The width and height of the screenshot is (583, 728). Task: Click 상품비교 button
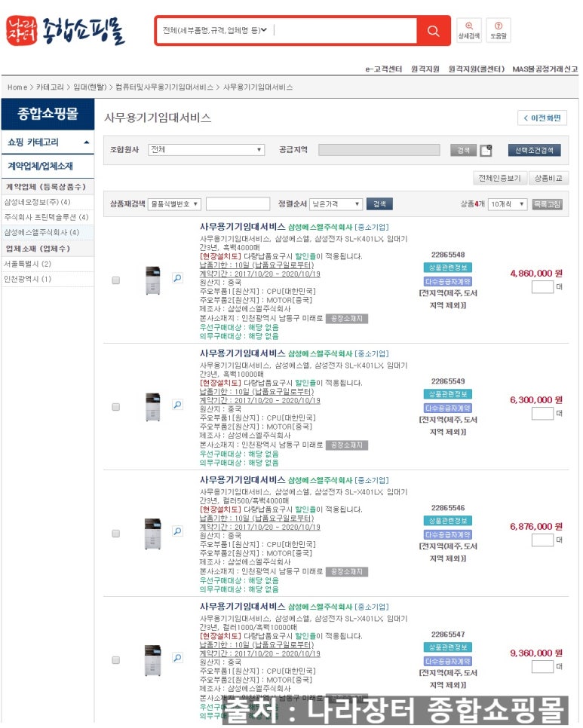pyautogui.click(x=548, y=179)
